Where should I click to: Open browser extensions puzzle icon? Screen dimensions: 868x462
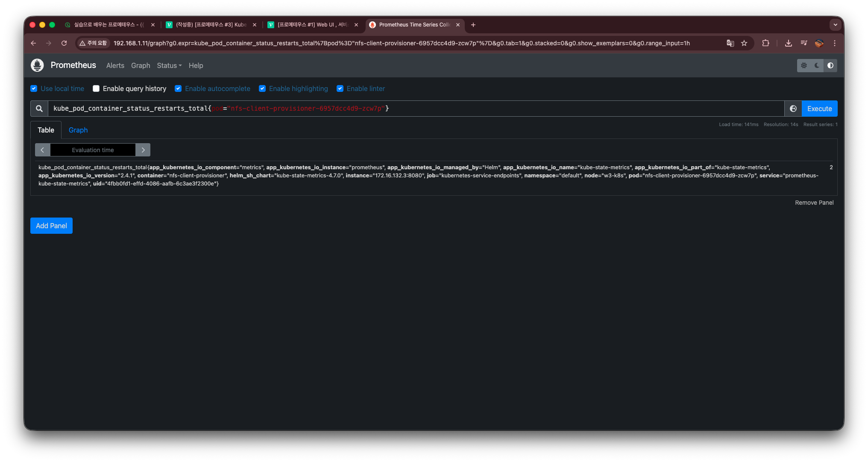[765, 43]
